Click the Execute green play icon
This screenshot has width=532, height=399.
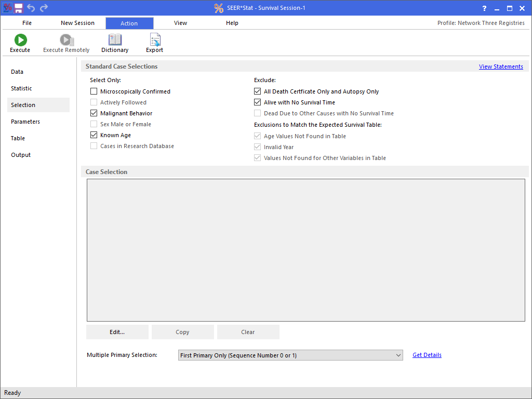point(20,40)
